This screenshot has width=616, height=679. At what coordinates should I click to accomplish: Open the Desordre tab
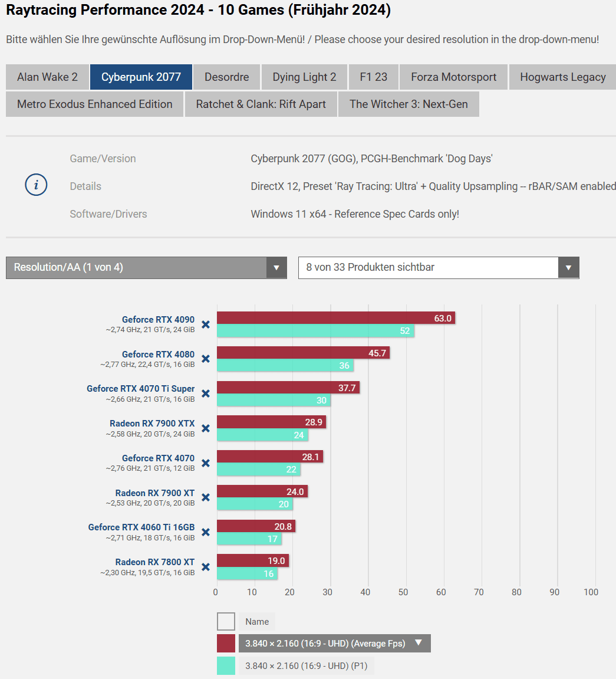click(227, 77)
